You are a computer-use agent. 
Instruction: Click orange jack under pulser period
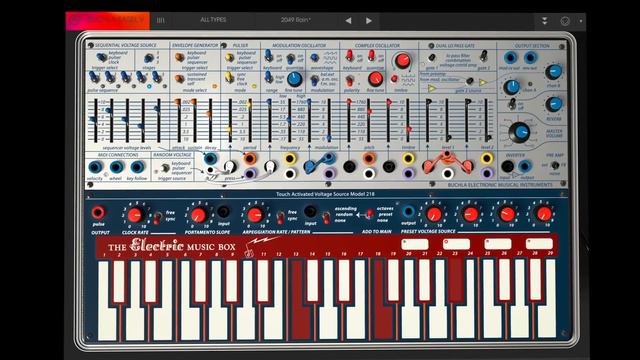[249, 158]
